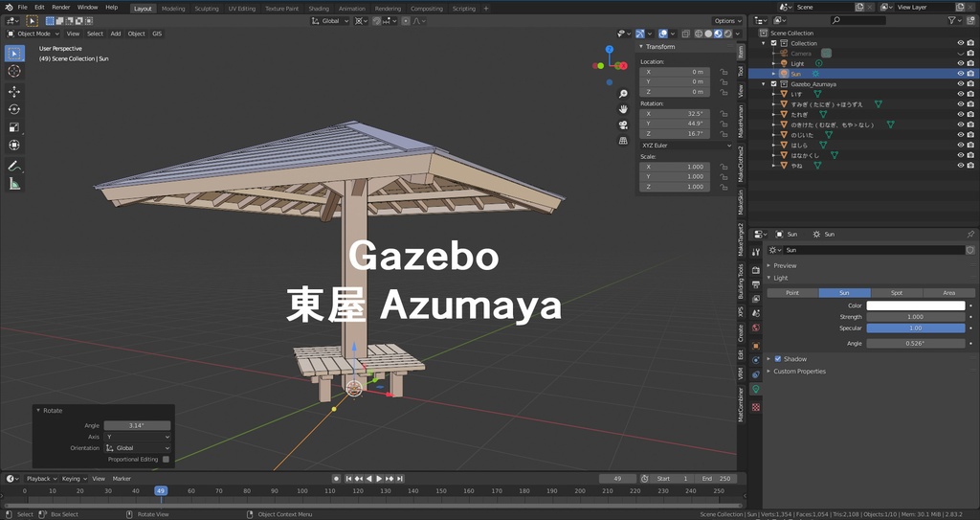Image resolution: width=980 pixels, height=520 pixels.
Task: Set light type to Point
Action: [x=792, y=293]
